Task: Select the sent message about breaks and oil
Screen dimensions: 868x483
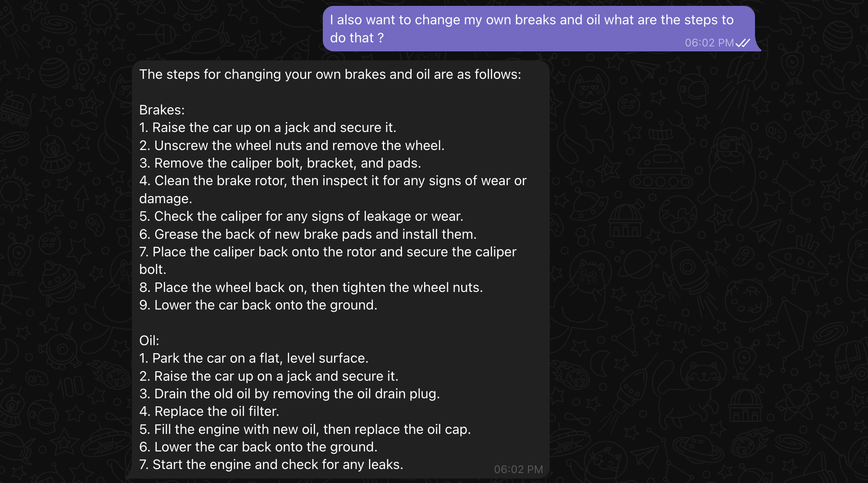Action: pyautogui.click(x=538, y=28)
